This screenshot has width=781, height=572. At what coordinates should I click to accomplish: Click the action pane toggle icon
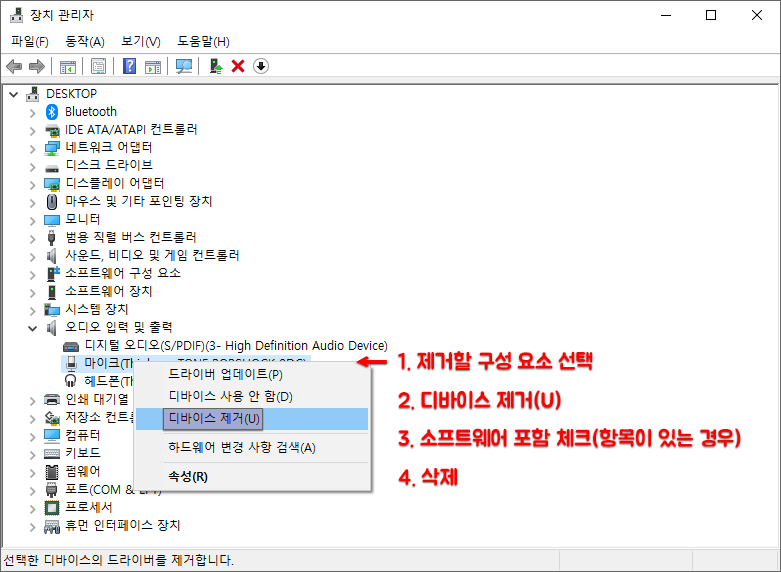pyautogui.click(x=153, y=66)
